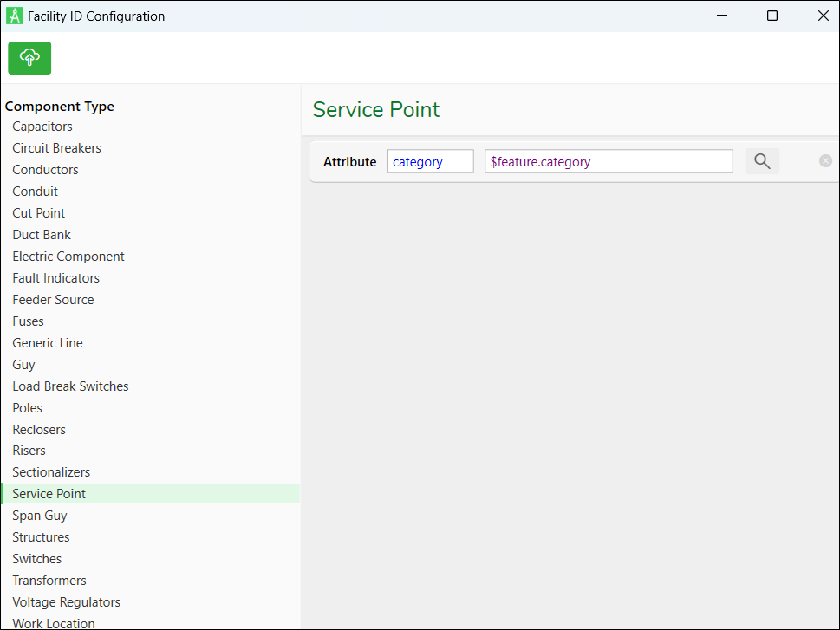Select the Conduit component type
The image size is (840, 630).
tap(36, 192)
